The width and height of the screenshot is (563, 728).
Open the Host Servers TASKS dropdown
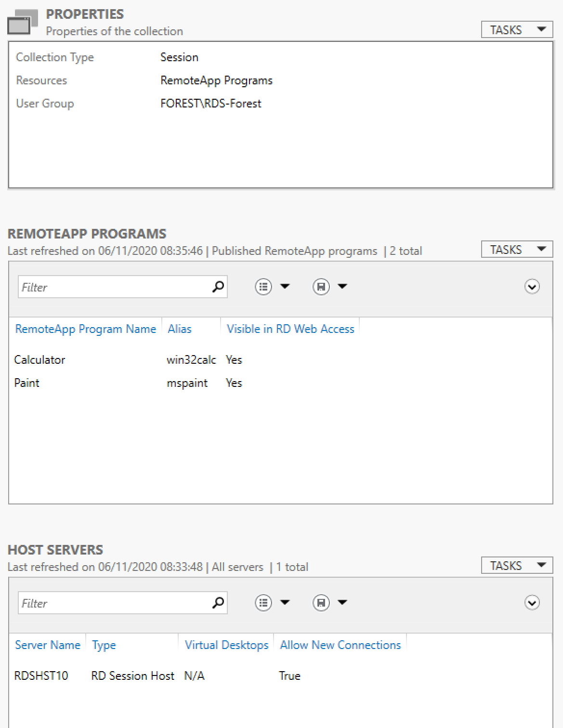point(517,566)
